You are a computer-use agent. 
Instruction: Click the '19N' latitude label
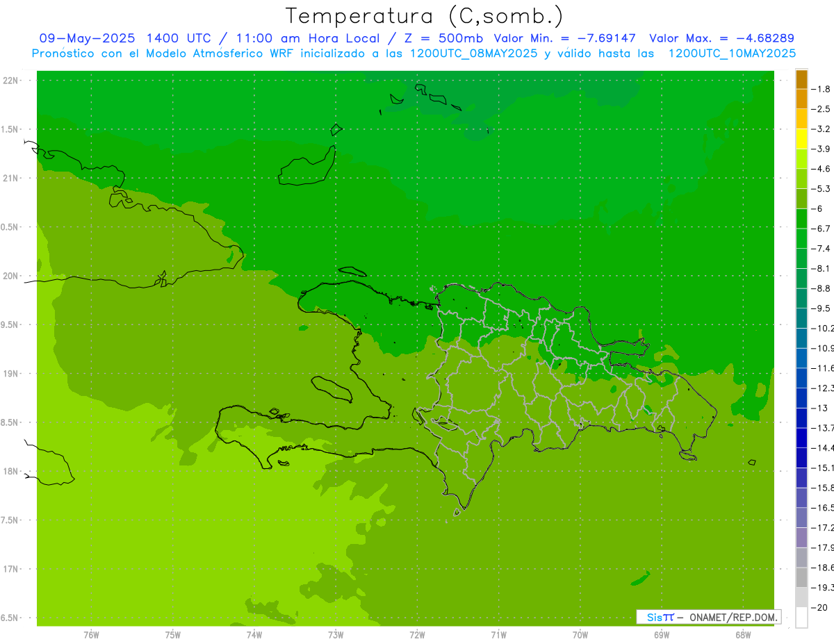tap(10, 374)
